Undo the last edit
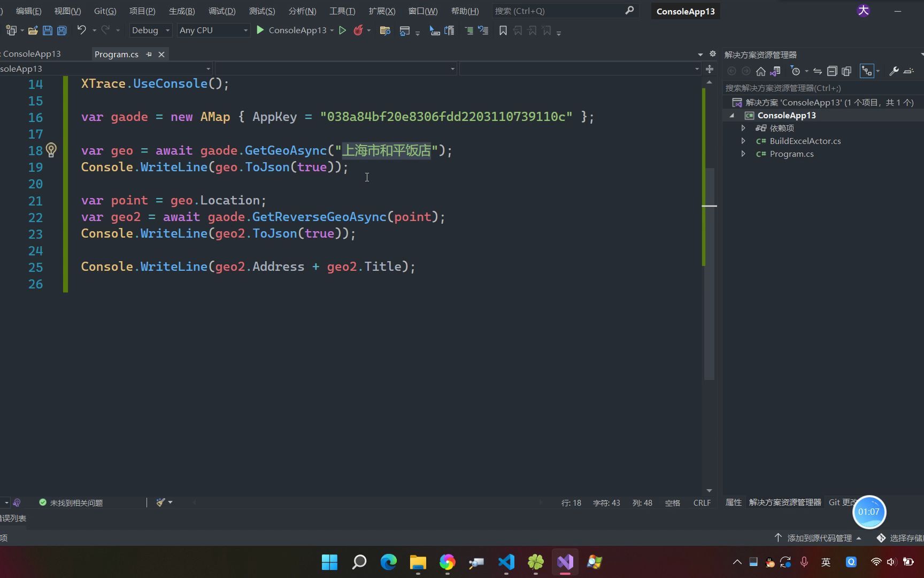The image size is (924, 578). (81, 30)
